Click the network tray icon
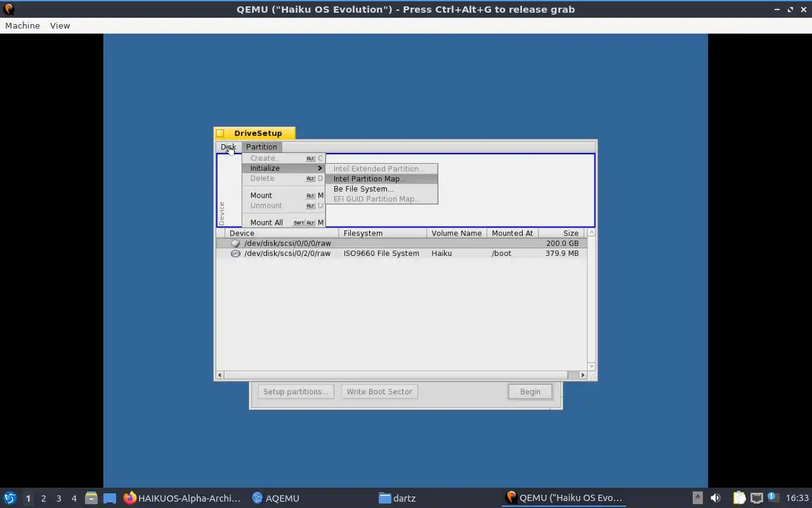The width and height of the screenshot is (812, 508). 756,498
